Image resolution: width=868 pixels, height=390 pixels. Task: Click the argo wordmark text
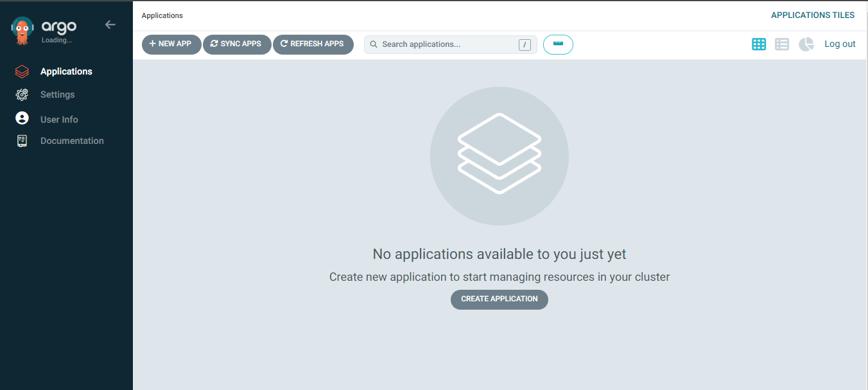coord(59,27)
